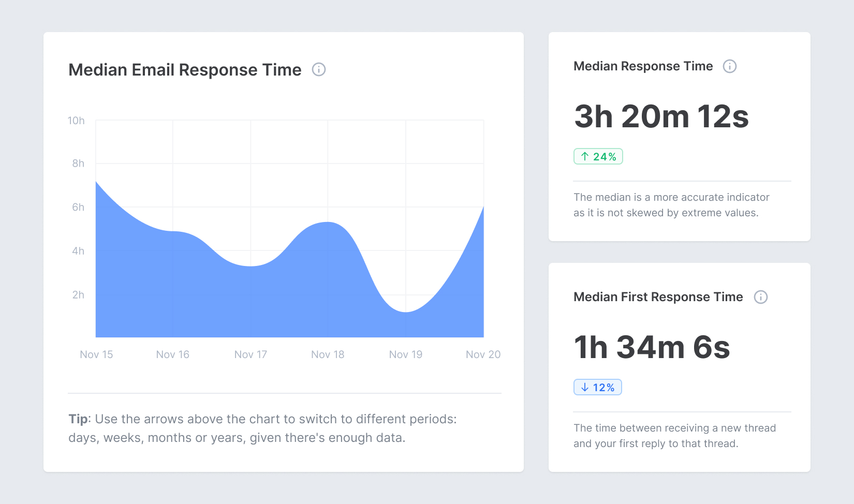Image resolution: width=854 pixels, height=504 pixels.
Task: Click the 3h 20m 12s value
Action: coord(661,117)
